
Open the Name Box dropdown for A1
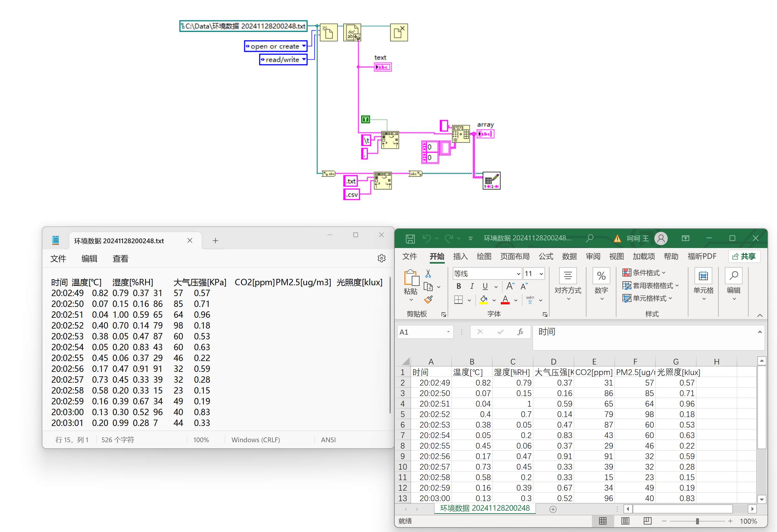[x=448, y=332]
